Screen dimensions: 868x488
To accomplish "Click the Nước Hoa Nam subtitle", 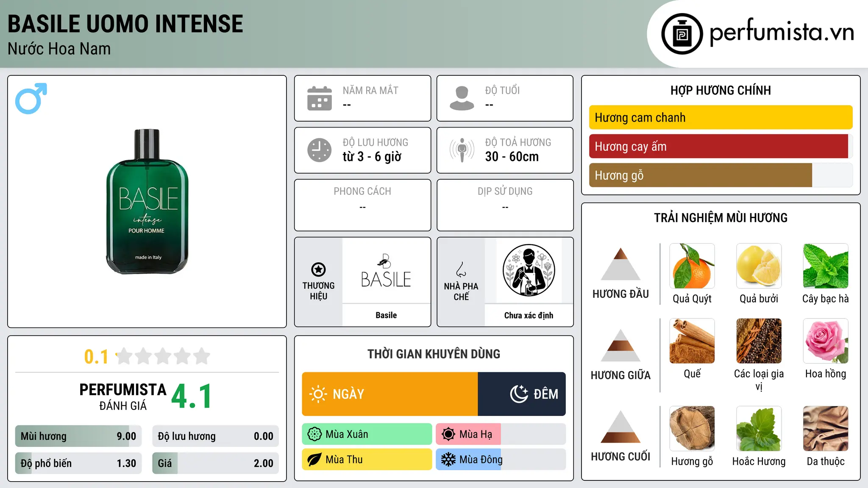I will (x=59, y=49).
